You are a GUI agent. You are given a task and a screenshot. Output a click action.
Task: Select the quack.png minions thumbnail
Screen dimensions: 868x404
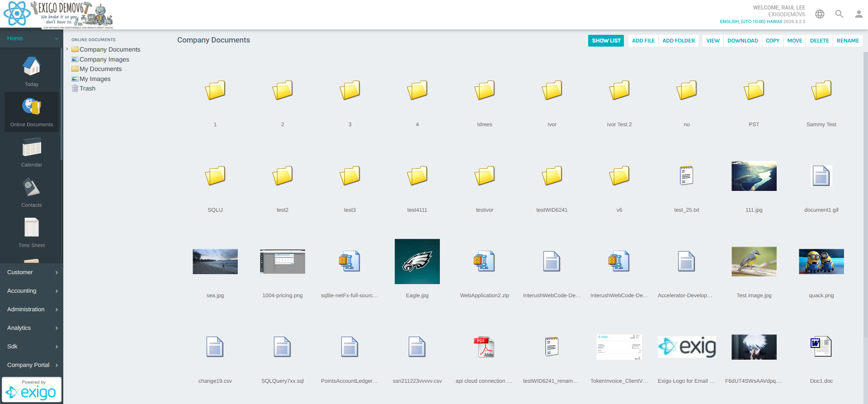click(821, 261)
